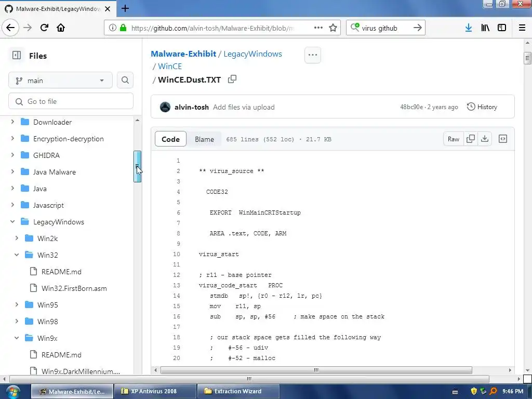Click the security shield tray icon

point(474,391)
